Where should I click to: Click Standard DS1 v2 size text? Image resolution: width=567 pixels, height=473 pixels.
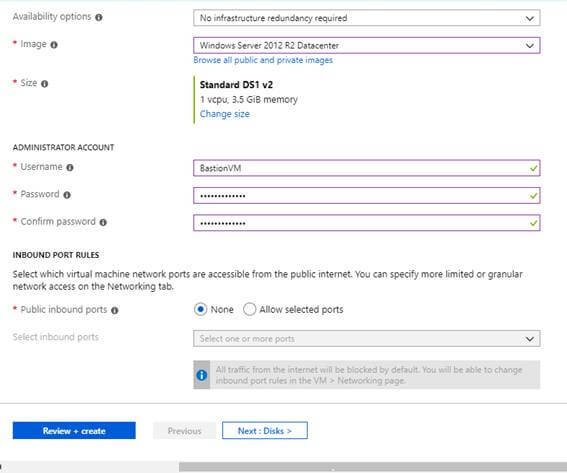tap(236, 85)
